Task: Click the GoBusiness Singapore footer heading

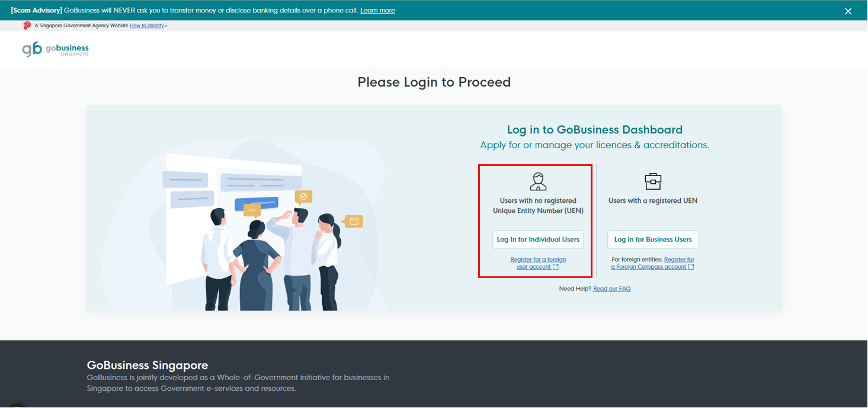Action: coord(148,365)
